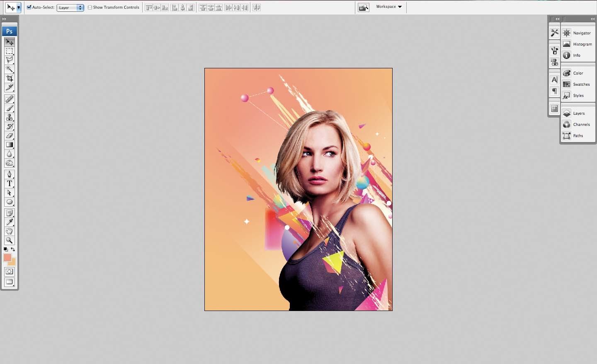This screenshot has height=364, width=597.
Task: Open the Tool Presets panel icon
Action: (554, 33)
